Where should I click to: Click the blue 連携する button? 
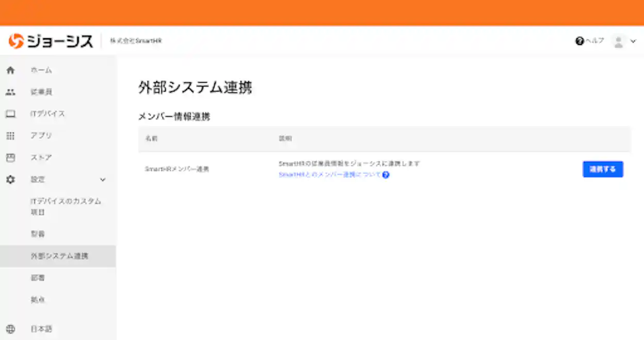click(x=603, y=169)
